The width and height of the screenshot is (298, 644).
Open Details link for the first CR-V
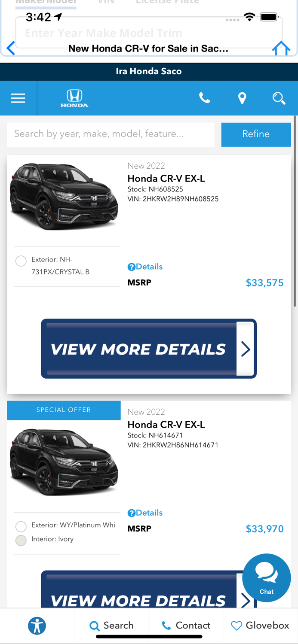(145, 267)
